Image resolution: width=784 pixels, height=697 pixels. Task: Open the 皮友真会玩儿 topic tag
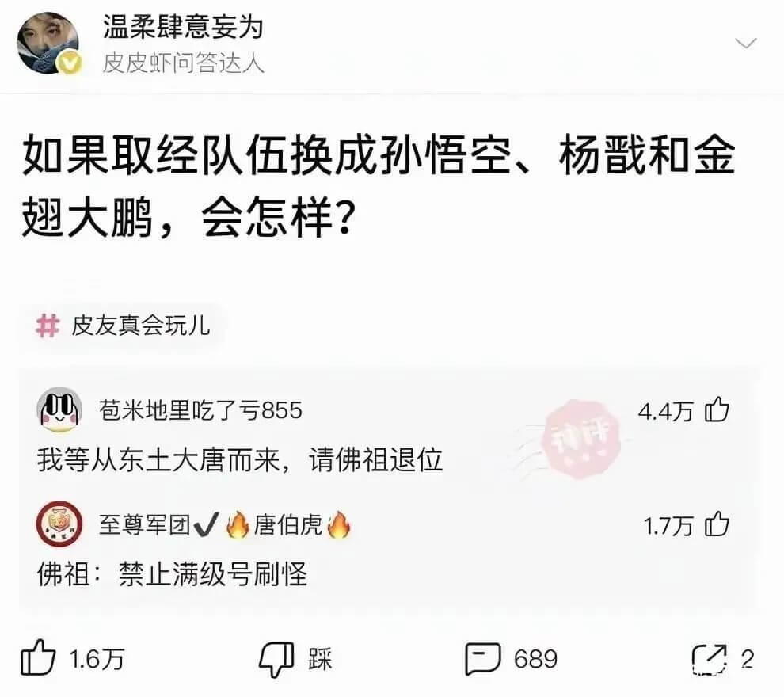pos(140,326)
